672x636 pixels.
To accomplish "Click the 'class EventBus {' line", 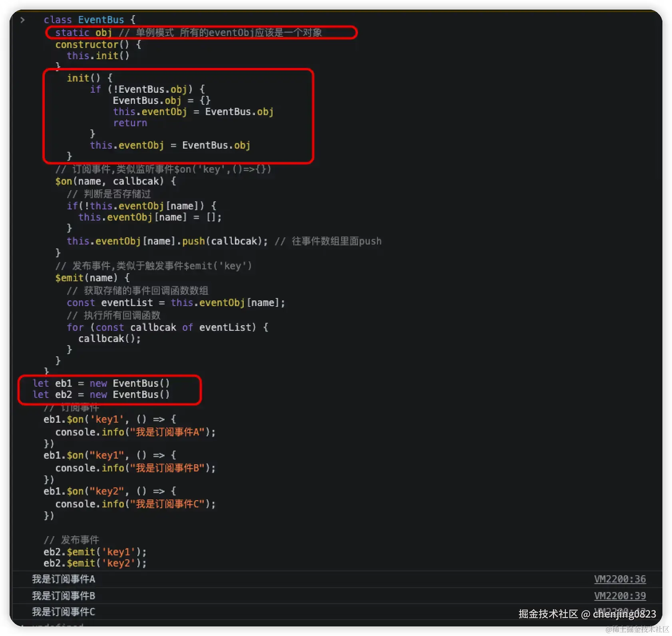I will [x=89, y=20].
